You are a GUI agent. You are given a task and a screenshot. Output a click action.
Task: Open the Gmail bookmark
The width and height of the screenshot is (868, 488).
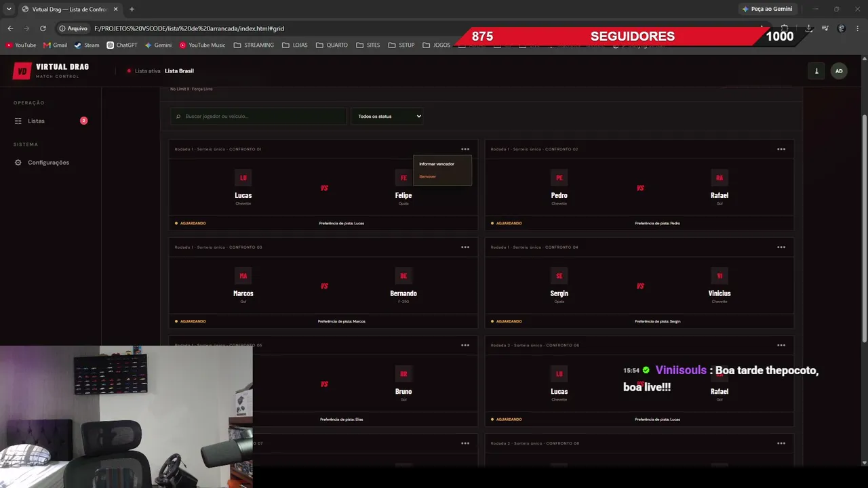pyautogui.click(x=55, y=45)
